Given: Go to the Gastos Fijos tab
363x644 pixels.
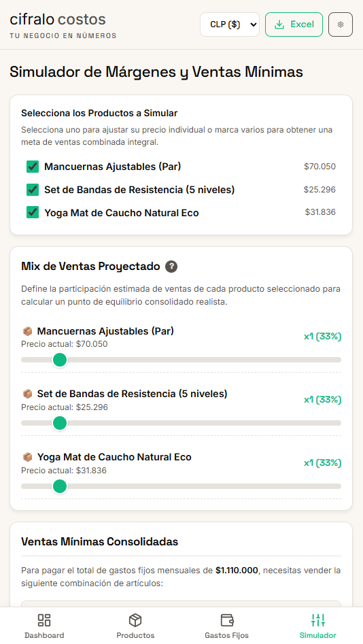Looking at the screenshot, I should pyautogui.click(x=226, y=626).
